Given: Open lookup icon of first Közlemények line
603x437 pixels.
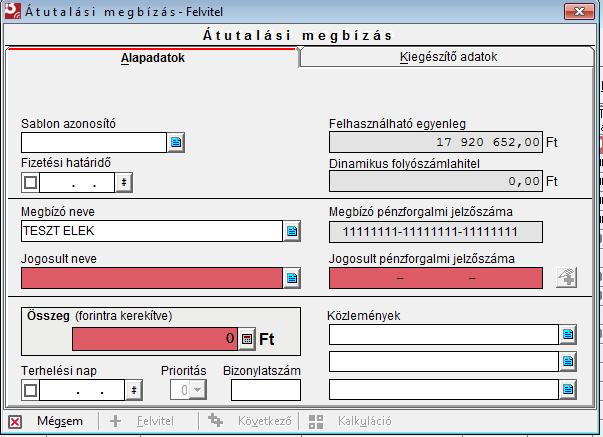Looking at the screenshot, I should (x=568, y=334).
